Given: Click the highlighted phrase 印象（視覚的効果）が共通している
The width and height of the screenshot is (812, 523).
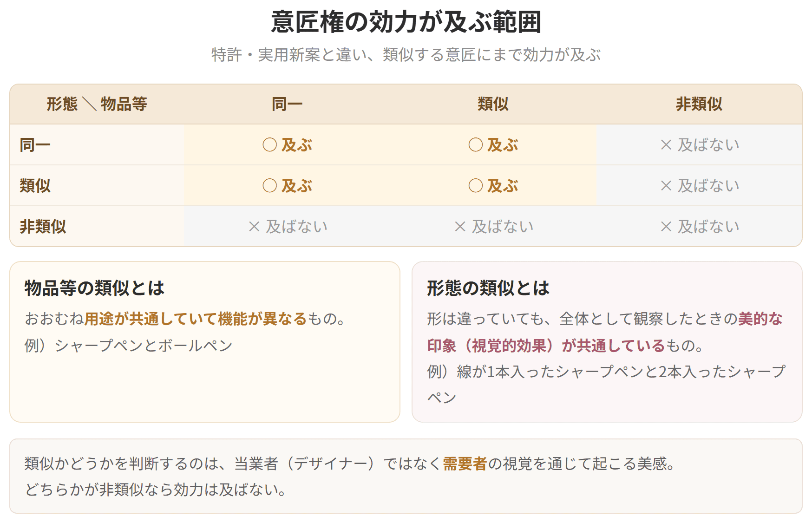Looking at the screenshot, I should [546, 346].
